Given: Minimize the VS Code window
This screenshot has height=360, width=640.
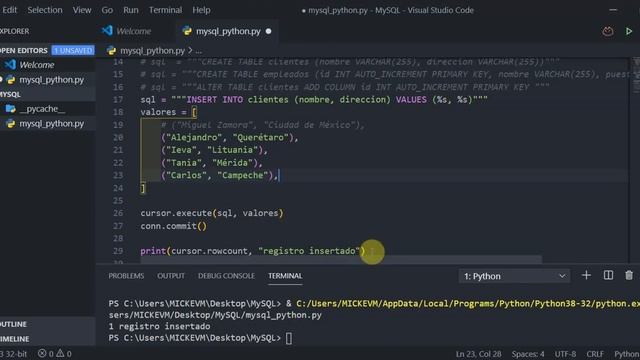Looking at the screenshot, I should [x=613, y=10].
